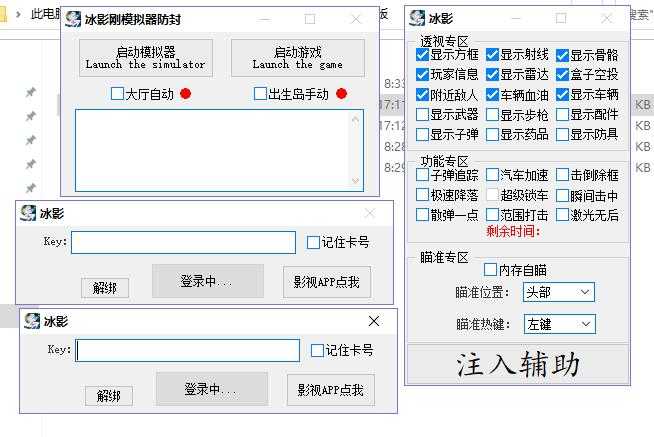Click 解绑 button in lower 冰影 login window
Image resolution: width=654 pixels, height=437 pixels.
click(x=109, y=396)
